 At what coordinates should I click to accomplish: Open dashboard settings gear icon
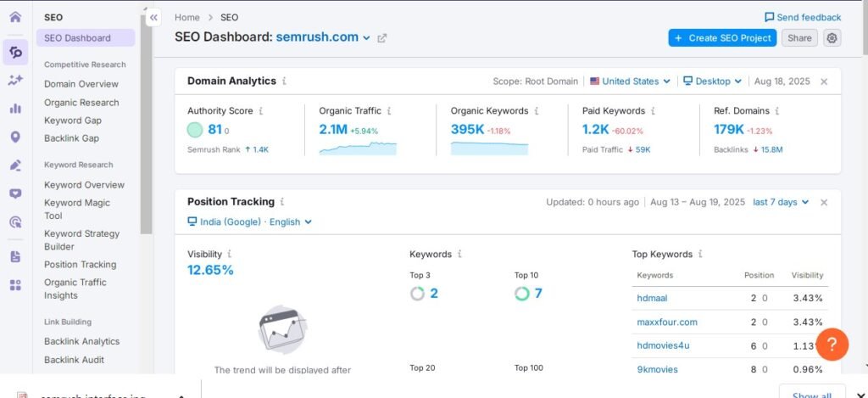coord(832,38)
